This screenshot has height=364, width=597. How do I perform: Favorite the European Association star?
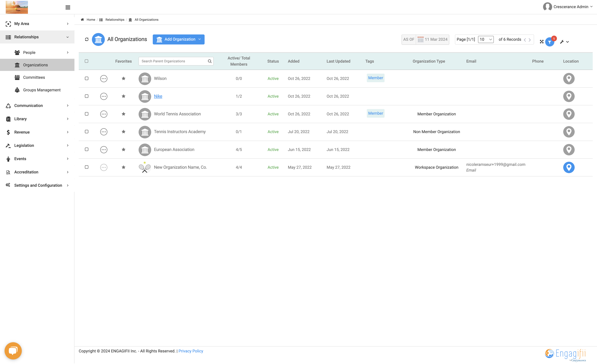point(123,150)
